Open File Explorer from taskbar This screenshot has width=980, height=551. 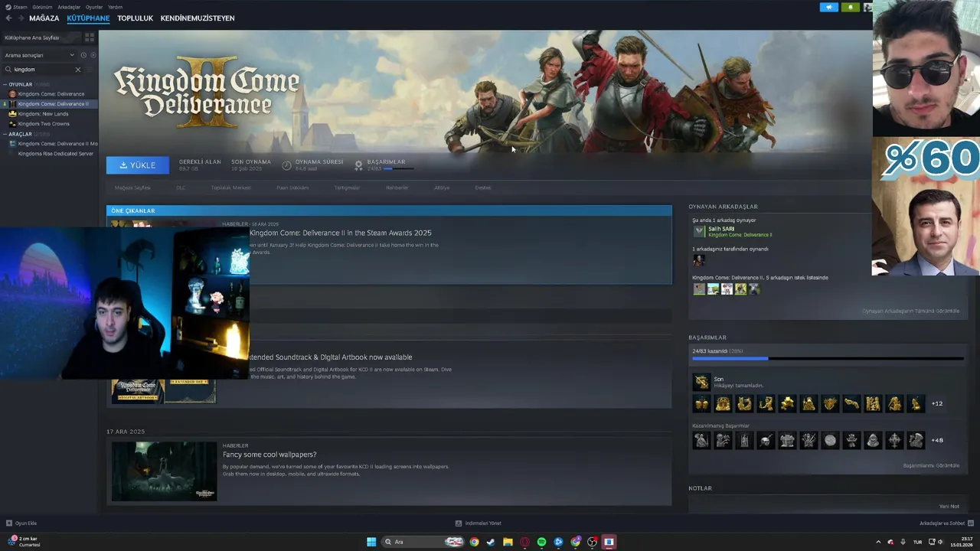(508, 542)
